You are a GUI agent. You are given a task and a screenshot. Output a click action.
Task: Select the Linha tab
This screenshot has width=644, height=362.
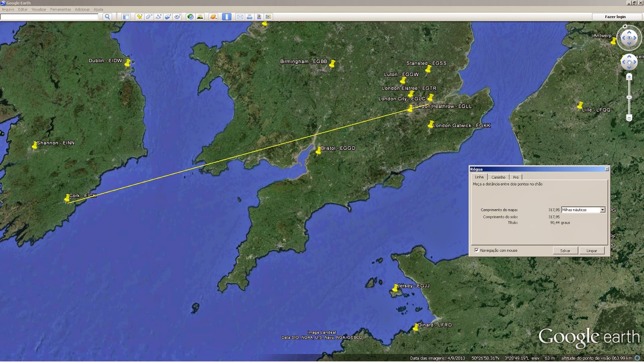coord(479,177)
